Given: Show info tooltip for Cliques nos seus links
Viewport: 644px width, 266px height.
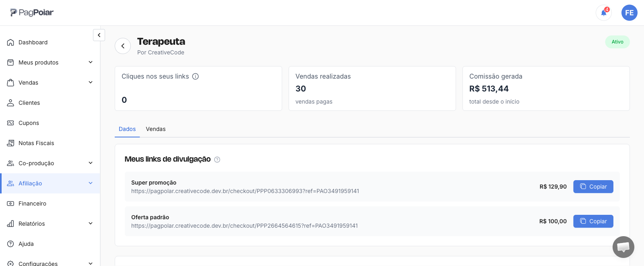Looking at the screenshot, I should click(x=196, y=77).
